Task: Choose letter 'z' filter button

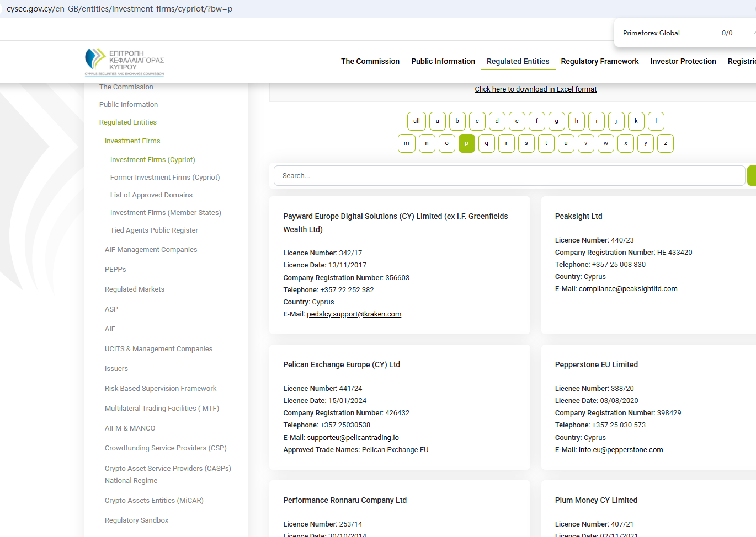Action: (x=665, y=143)
